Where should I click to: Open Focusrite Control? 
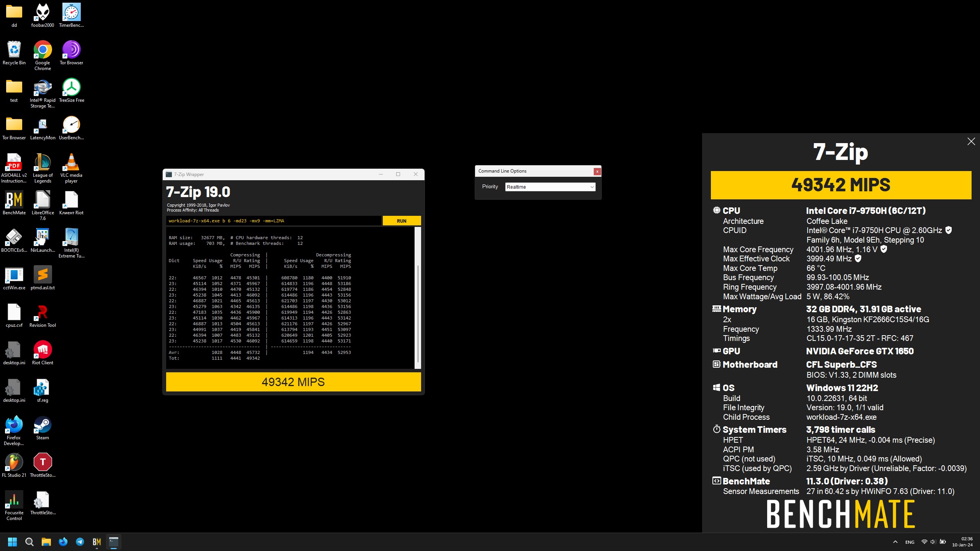(14, 505)
